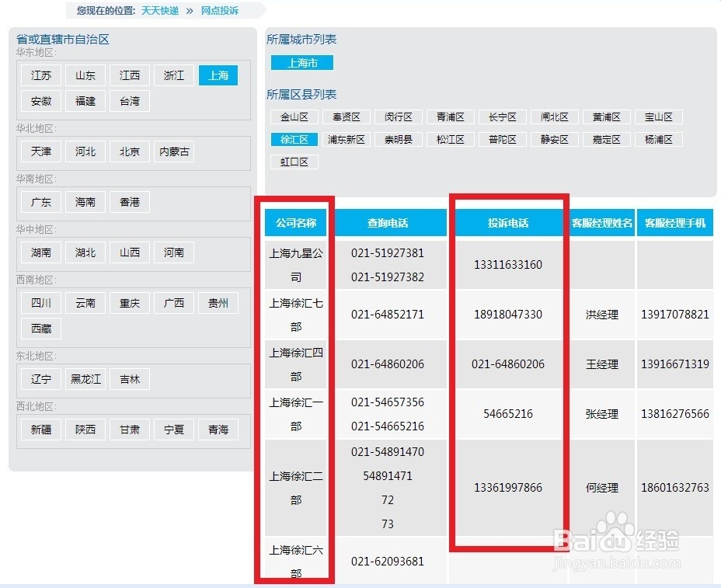Open the 网点投诉 breadcrumb link
The width and height of the screenshot is (721, 588).
coord(219,11)
